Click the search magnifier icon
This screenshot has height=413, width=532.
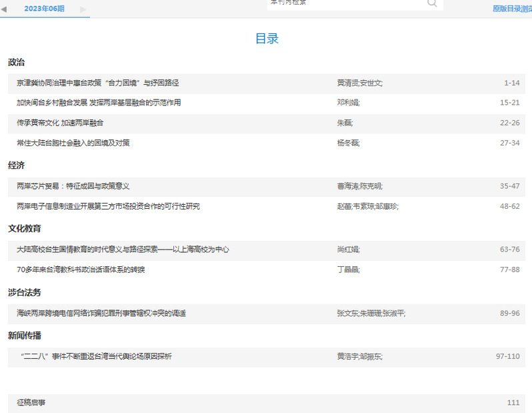pos(432,3)
